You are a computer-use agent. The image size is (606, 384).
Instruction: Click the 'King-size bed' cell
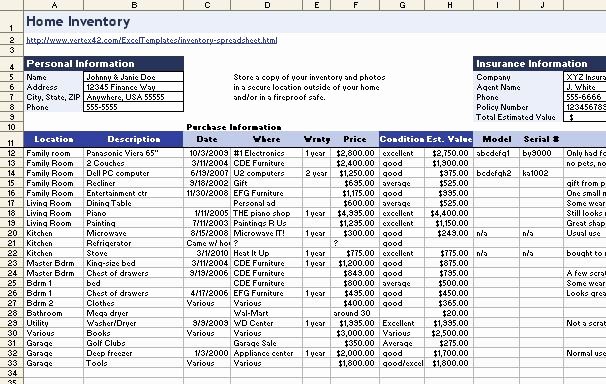point(133,263)
